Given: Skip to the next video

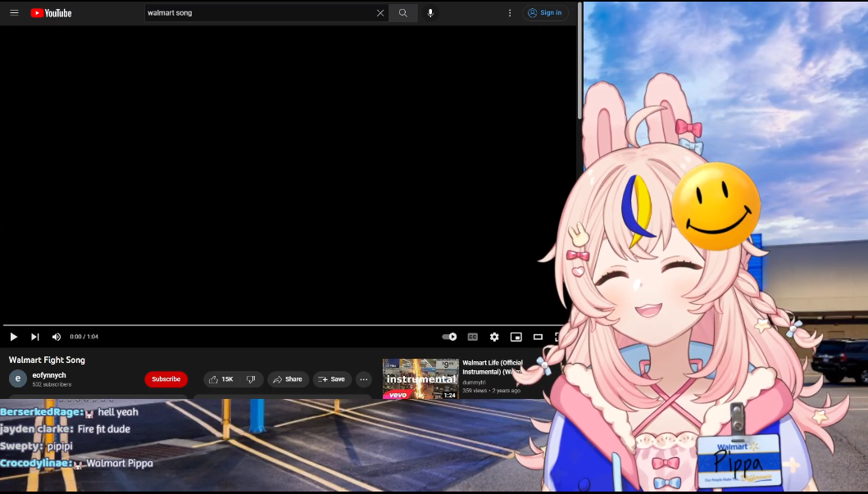Looking at the screenshot, I should click(x=35, y=337).
